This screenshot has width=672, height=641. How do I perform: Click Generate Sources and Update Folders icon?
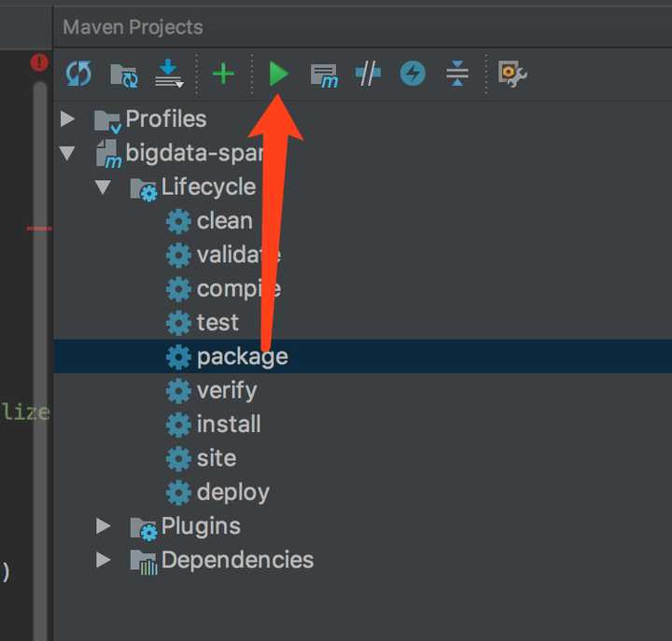pos(123,75)
